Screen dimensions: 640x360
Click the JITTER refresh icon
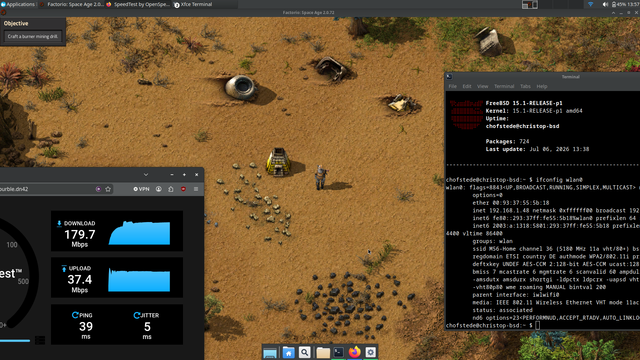(136, 315)
